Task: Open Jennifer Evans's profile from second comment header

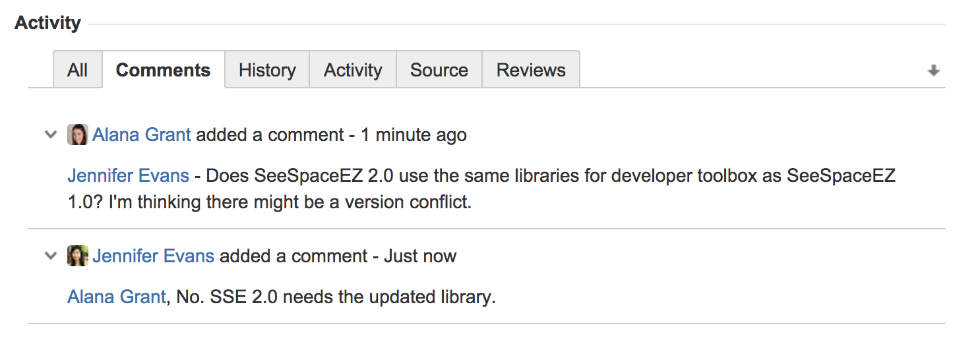Action: click(153, 256)
